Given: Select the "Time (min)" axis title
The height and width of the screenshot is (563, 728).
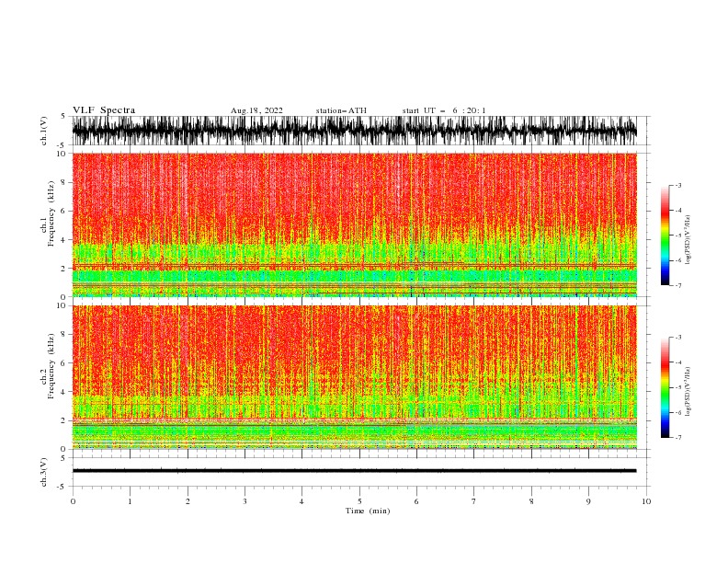Looking at the screenshot, I should click(x=368, y=511).
